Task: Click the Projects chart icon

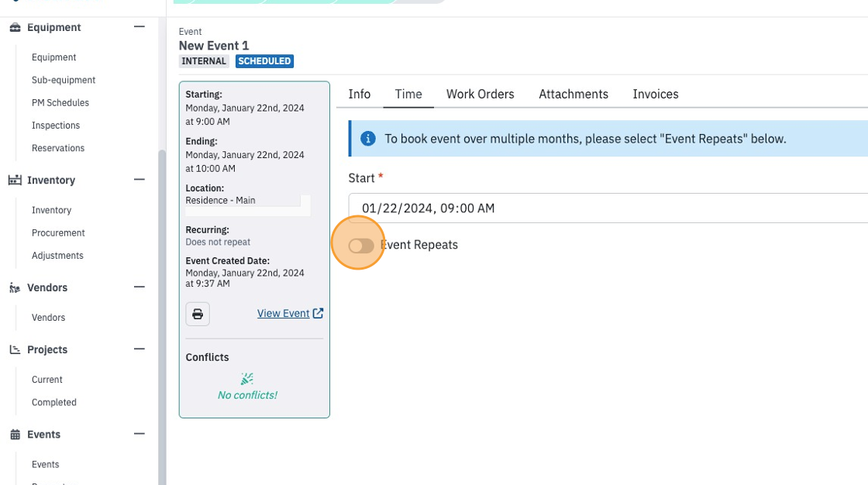Action: tap(15, 350)
